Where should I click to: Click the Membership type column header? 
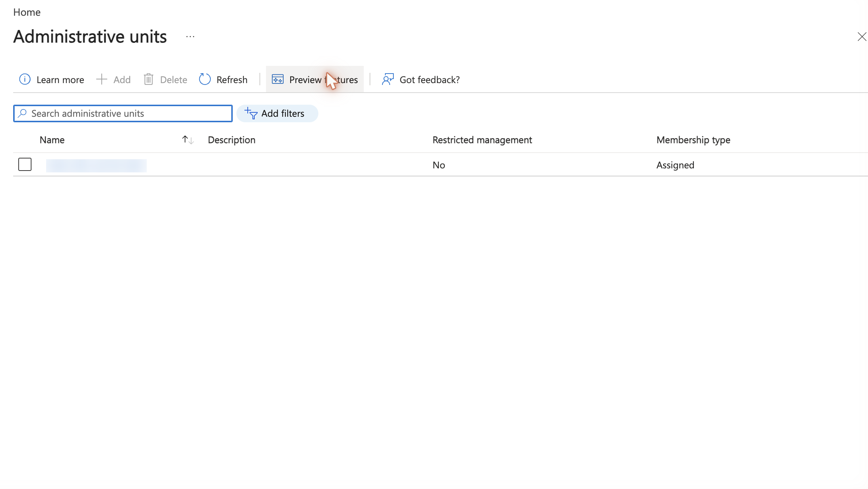(693, 140)
